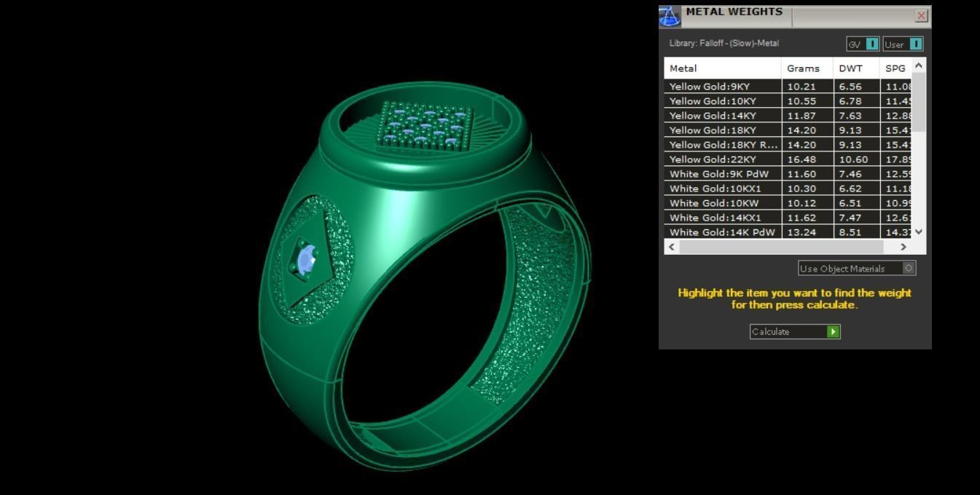Click the metal list scroll down arrow
Viewport: 980px width, 495px height.
(919, 232)
